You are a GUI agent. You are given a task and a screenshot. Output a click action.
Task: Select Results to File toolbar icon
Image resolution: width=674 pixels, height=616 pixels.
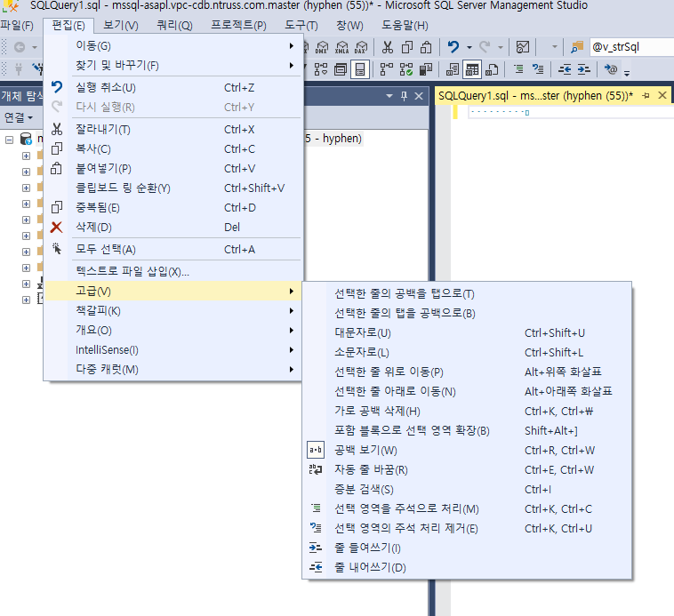(492, 69)
